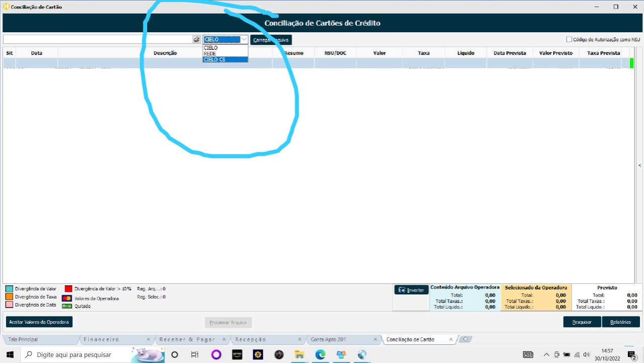Select REDE from the operator list
The image size is (644, 363).
[x=210, y=53]
